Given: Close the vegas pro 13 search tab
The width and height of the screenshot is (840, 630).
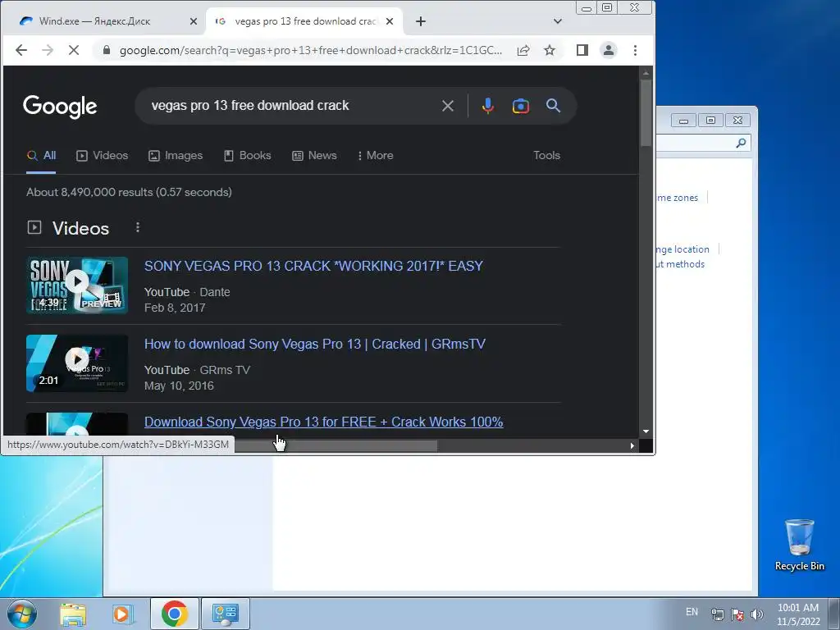Looking at the screenshot, I should click(x=390, y=21).
